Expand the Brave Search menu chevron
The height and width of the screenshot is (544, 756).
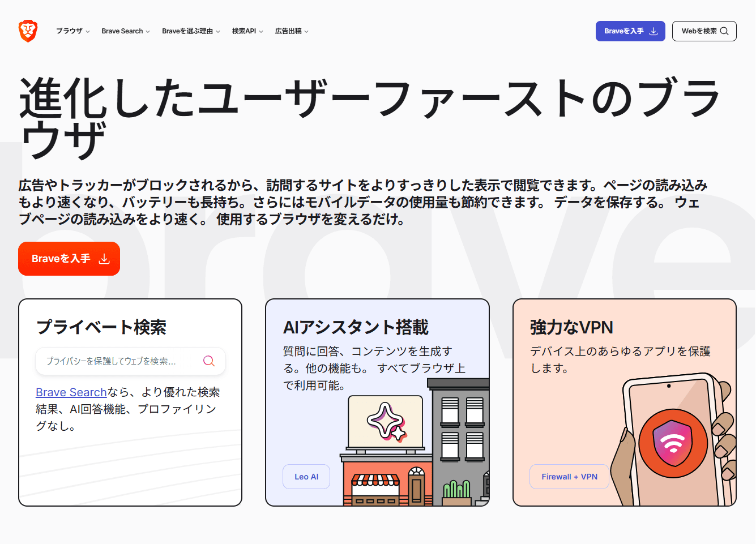point(148,32)
